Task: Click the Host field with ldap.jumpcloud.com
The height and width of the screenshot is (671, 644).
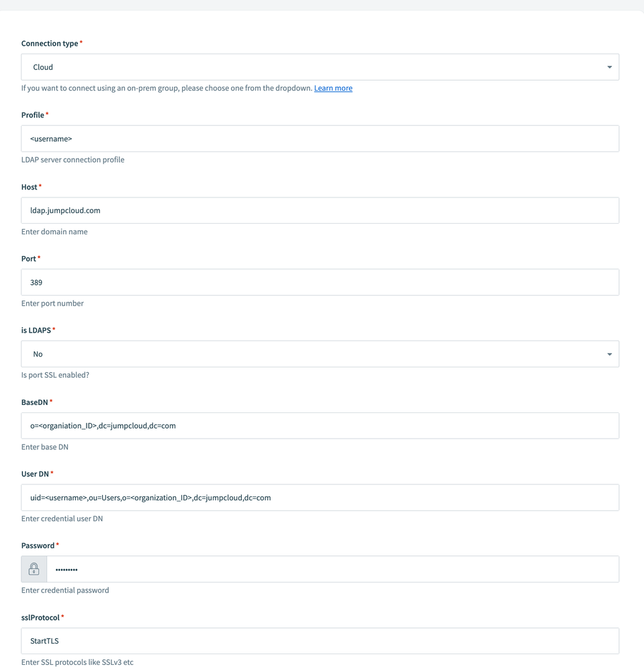Action: point(320,210)
